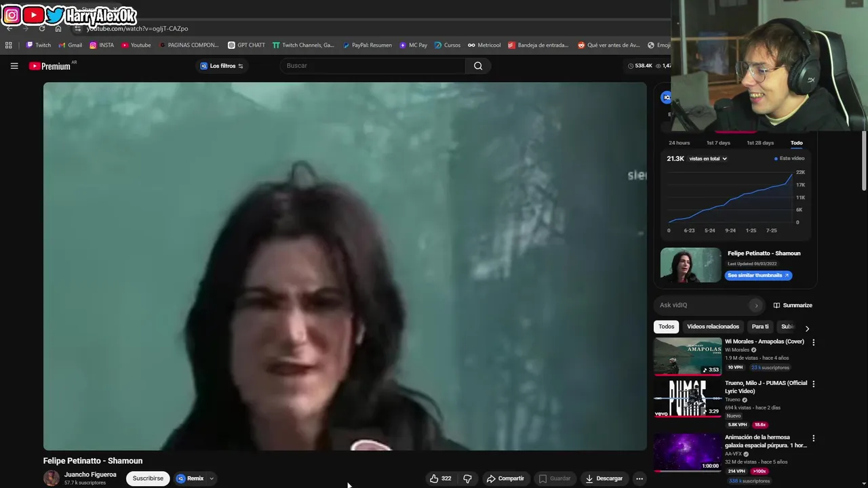Click the Ask vidIQ input field
The image size is (868, 488).
704,305
